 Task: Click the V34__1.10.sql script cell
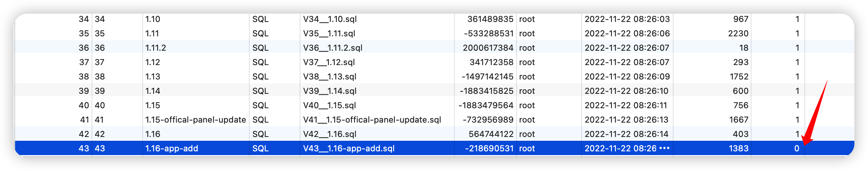(330, 19)
